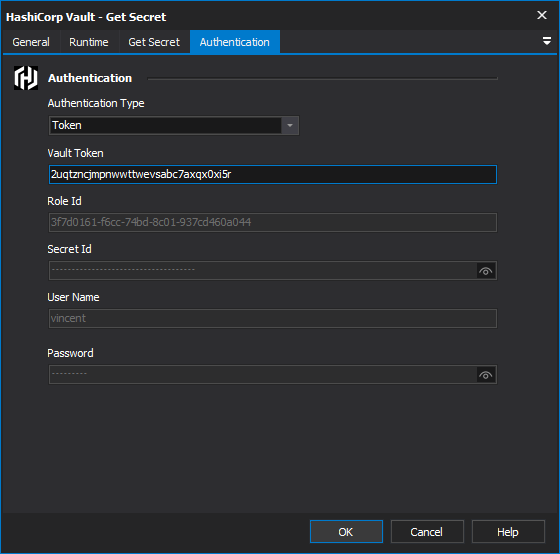This screenshot has height=554, width=560.
Task: Reveal the Secret Id with eye icon
Action: click(485, 271)
